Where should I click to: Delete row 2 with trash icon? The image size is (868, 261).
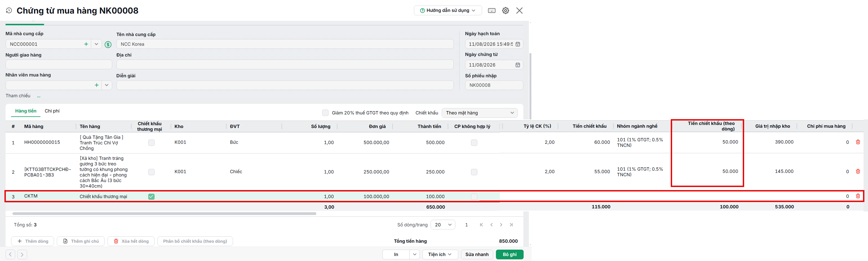coord(858,172)
